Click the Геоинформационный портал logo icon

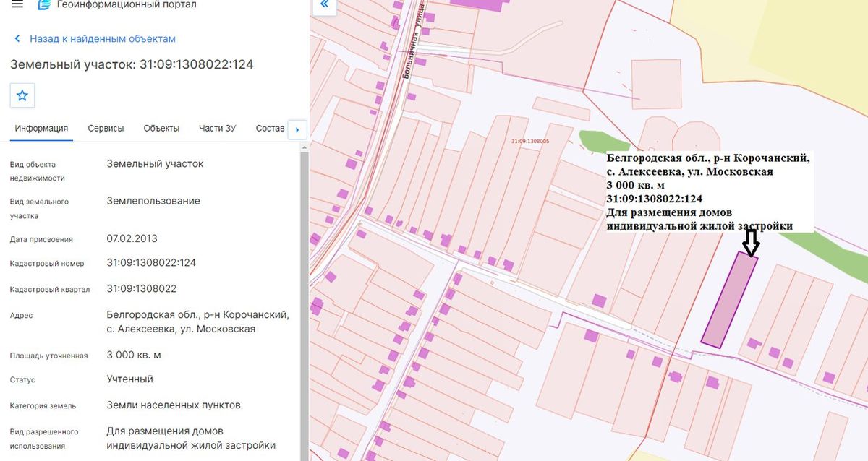44,5
